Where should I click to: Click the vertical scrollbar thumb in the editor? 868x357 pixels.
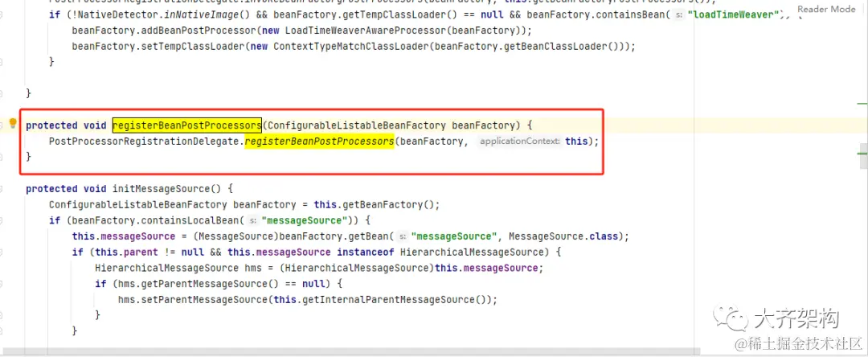click(863, 156)
